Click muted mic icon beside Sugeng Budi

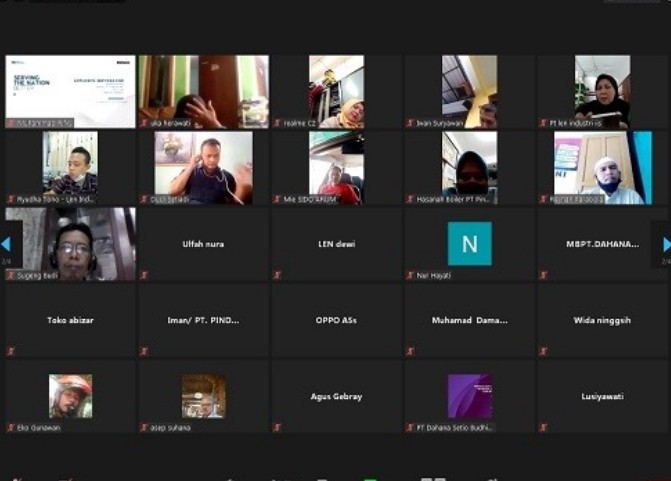click(11, 276)
